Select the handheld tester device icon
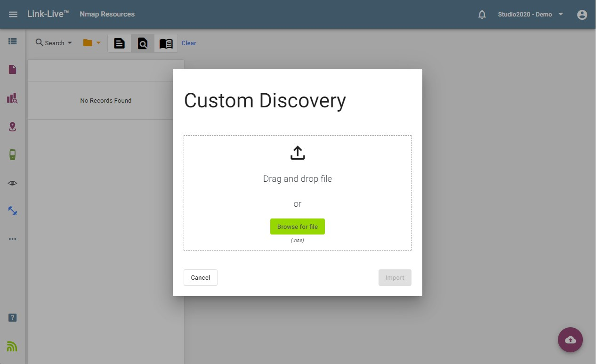Viewport: 597px width, 364px height. (12, 154)
